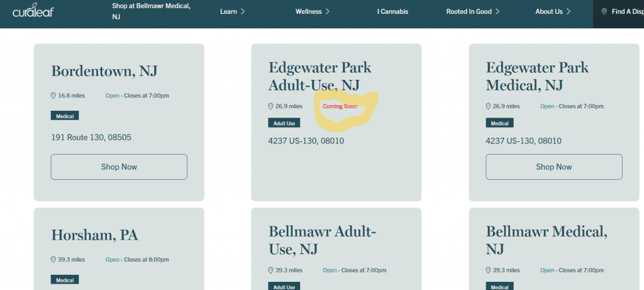
Task: Open the Bellmawr Adult-Use, NJ heading
Action: [x=323, y=240]
